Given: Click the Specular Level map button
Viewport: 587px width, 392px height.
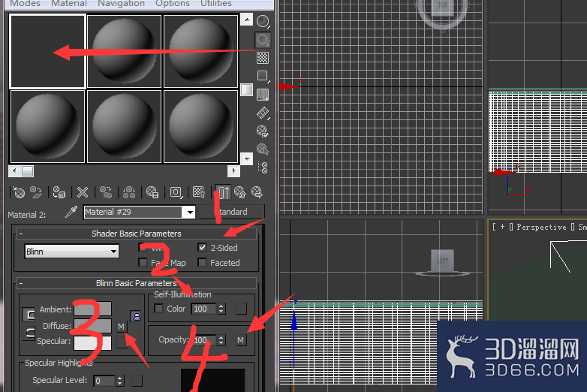Looking at the screenshot, I should (137, 381).
